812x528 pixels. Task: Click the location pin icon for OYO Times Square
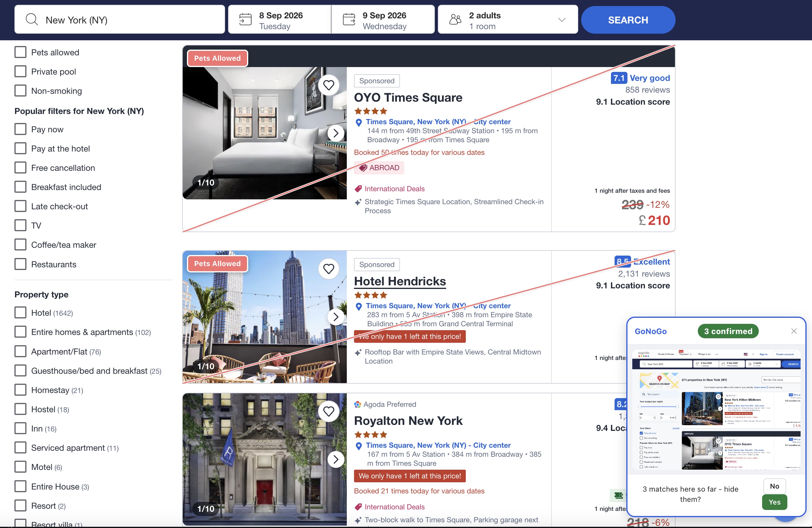coord(359,122)
